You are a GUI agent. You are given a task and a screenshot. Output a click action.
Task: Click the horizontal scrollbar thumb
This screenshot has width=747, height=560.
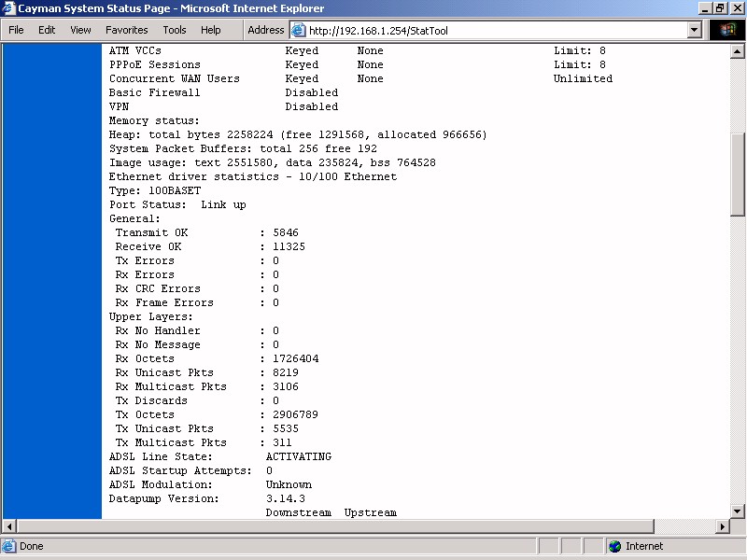coord(335,526)
